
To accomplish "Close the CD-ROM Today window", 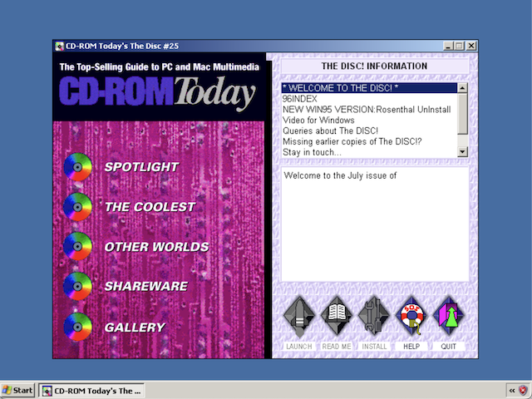I will [471, 47].
